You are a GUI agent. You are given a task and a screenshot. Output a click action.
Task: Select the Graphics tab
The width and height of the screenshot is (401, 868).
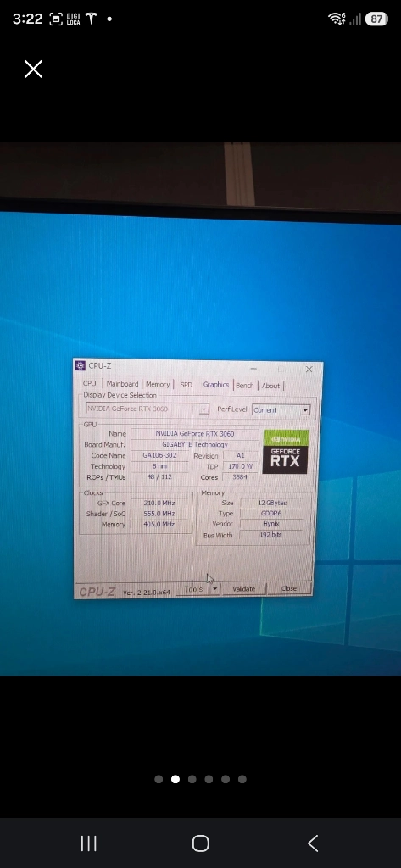click(215, 385)
